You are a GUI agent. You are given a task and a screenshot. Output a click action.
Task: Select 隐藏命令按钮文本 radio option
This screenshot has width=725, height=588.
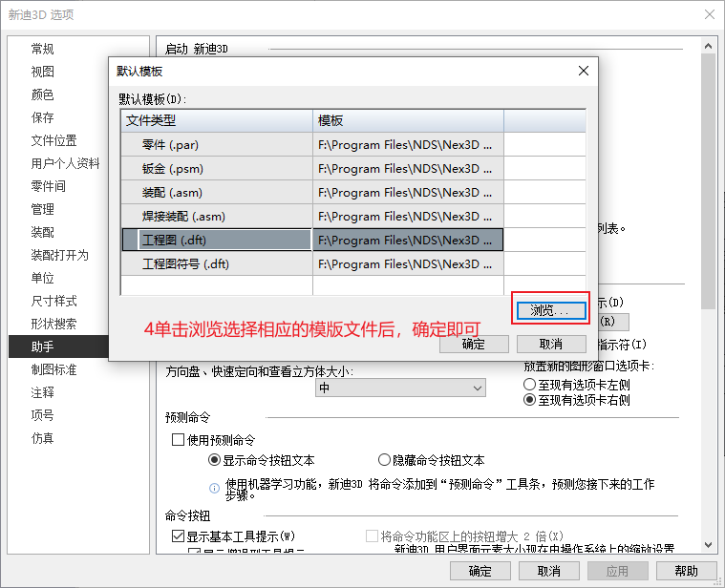384,460
